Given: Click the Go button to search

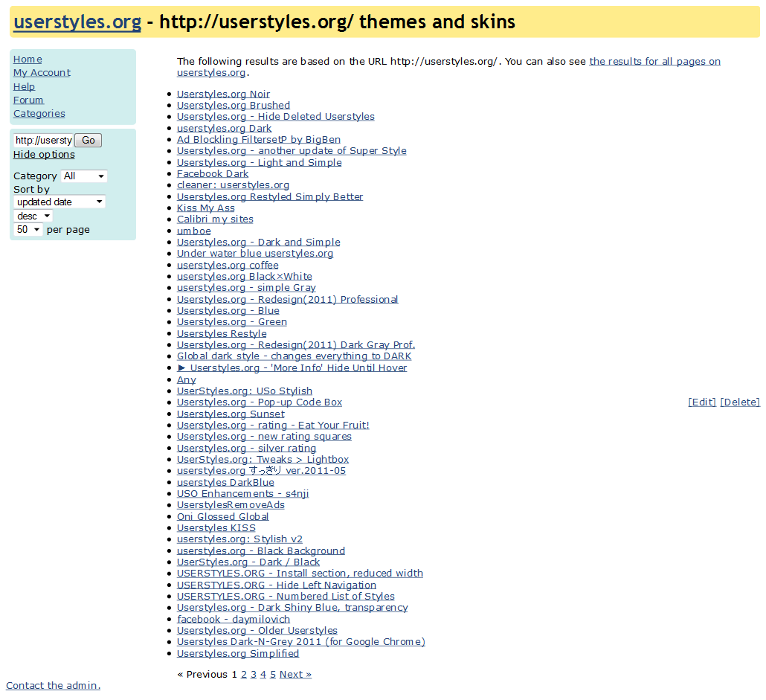Looking at the screenshot, I should coord(88,140).
